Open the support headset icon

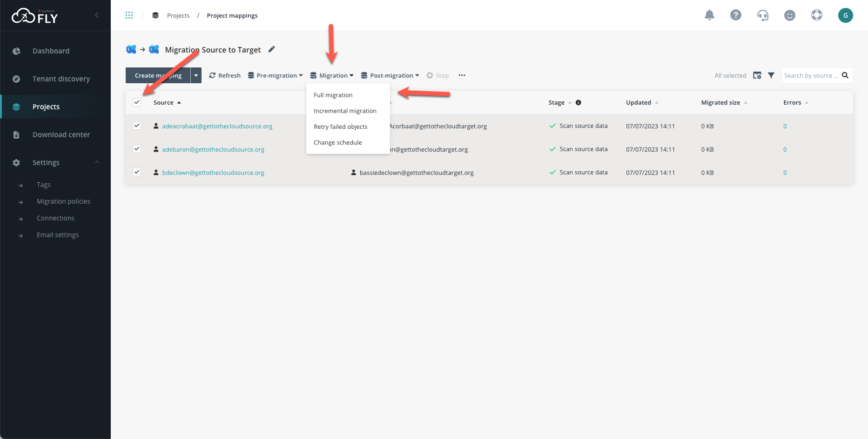763,15
